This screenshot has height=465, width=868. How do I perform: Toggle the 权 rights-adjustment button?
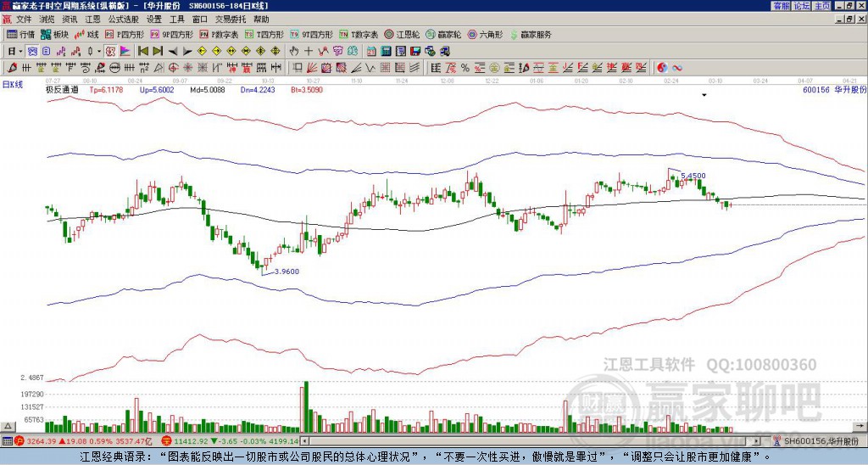pyautogui.click(x=110, y=52)
